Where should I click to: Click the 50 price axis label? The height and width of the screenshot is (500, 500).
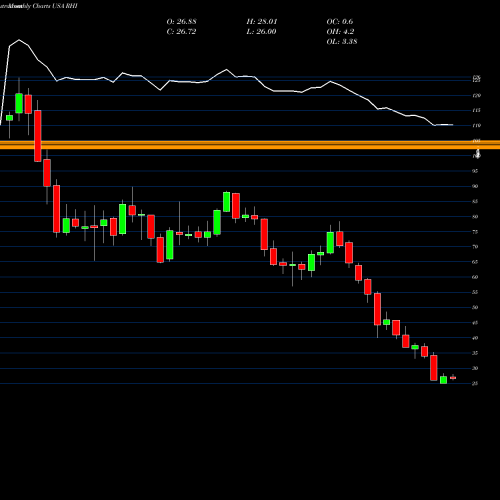pyautogui.click(x=476, y=308)
